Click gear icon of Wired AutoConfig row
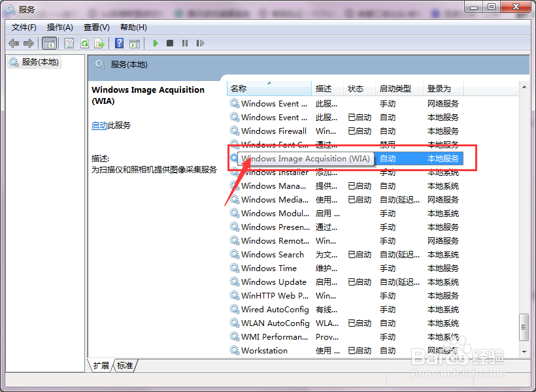 coord(234,309)
